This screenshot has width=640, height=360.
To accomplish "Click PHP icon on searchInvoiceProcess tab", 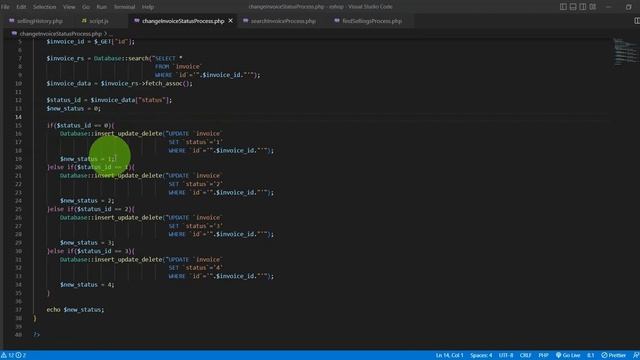I will (x=245, y=20).
